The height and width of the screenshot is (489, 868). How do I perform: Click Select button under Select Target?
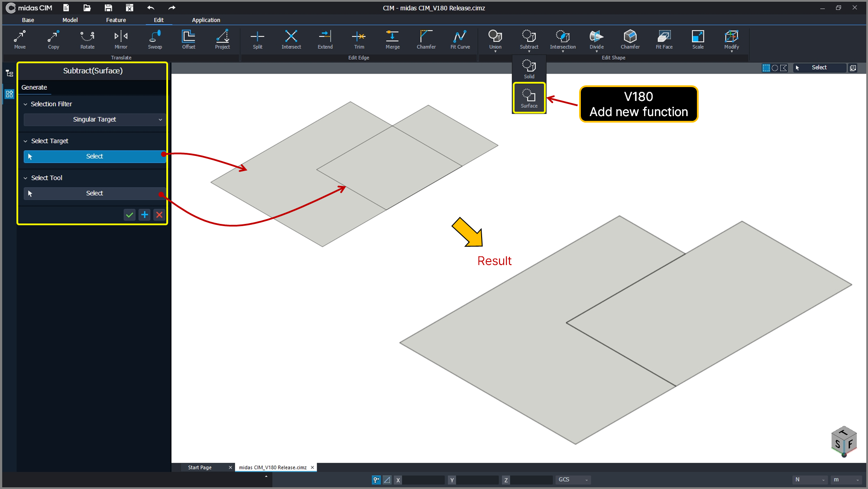pos(94,156)
